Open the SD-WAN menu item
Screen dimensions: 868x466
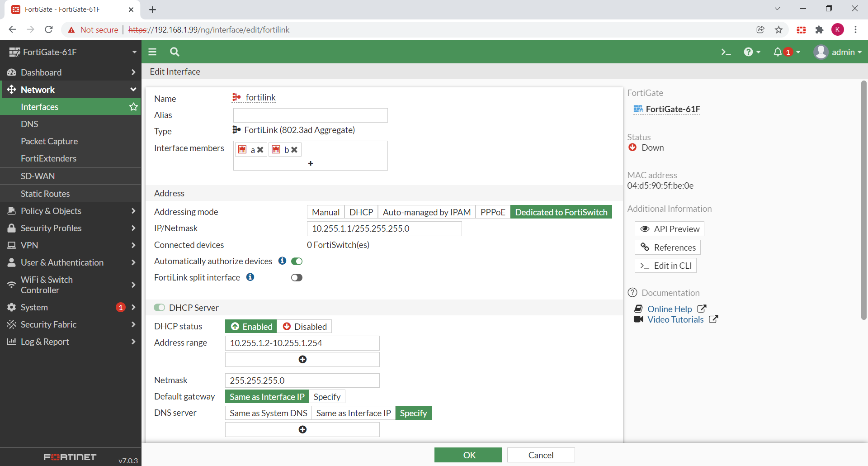coord(38,176)
